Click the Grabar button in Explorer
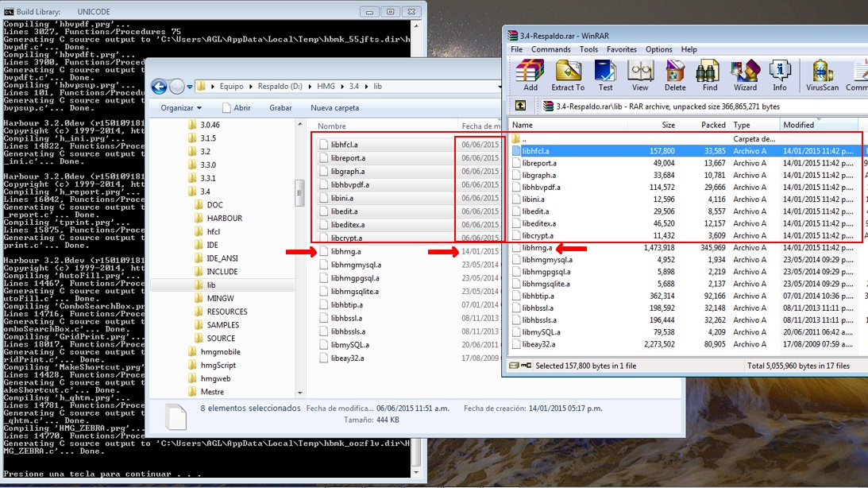Screen dimensions: 868x488 (x=280, y=108)
